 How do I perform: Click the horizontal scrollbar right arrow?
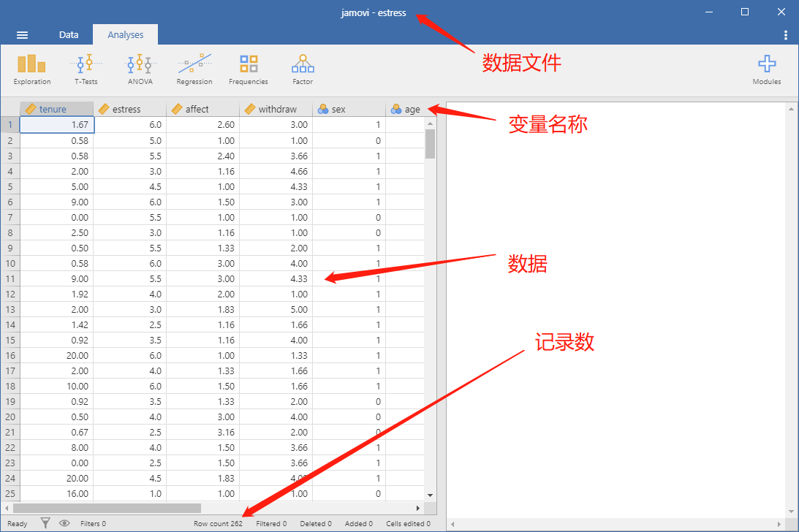(x=418, y=508)
